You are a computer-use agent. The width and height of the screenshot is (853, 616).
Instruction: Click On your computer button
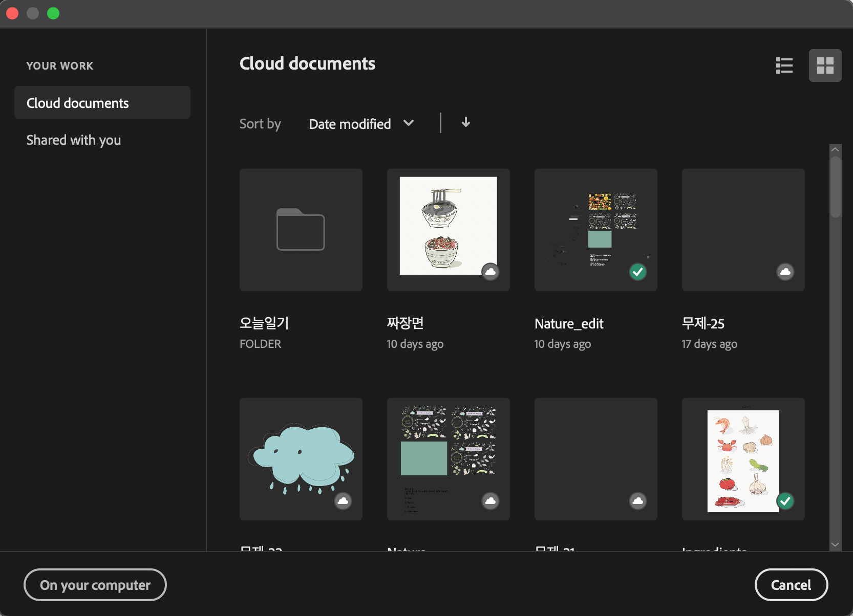coord(95,584)
